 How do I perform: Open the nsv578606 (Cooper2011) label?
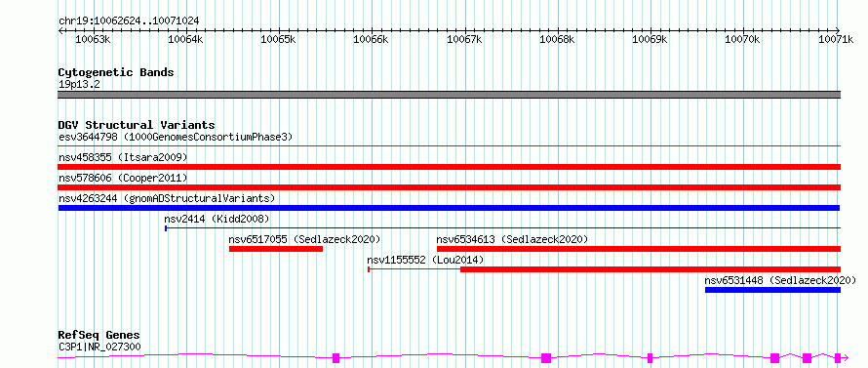pyautogui.click(x=123, y=178)
